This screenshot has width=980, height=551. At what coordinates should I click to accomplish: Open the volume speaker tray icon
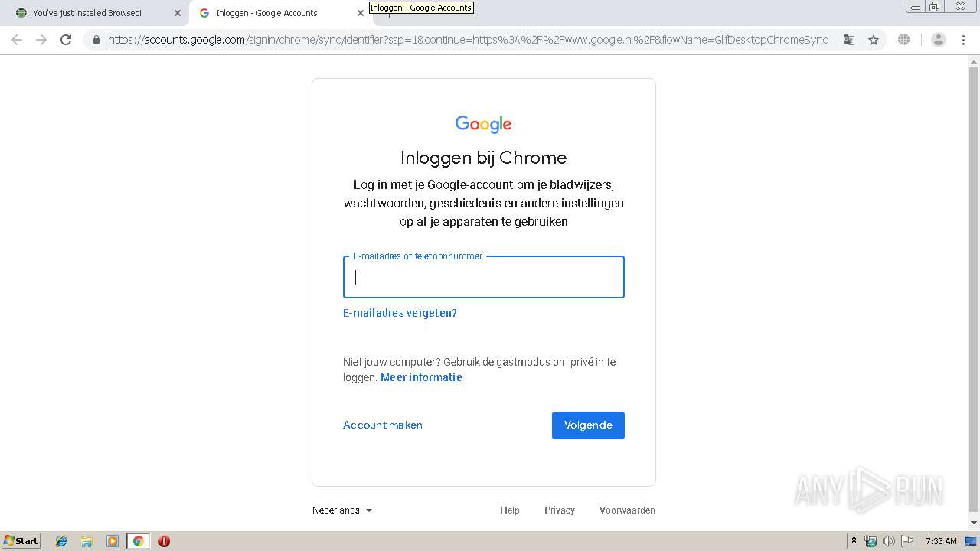(889, 541)
